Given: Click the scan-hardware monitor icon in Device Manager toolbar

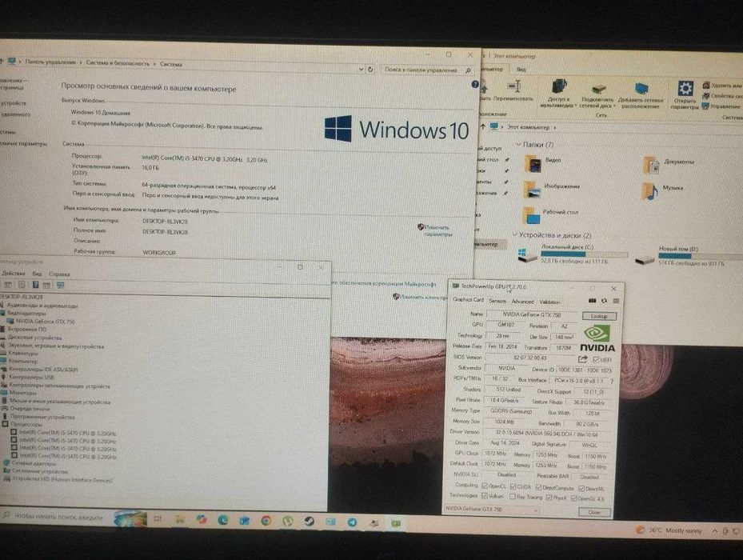Looking at the screenshot, I should point(60,285).
